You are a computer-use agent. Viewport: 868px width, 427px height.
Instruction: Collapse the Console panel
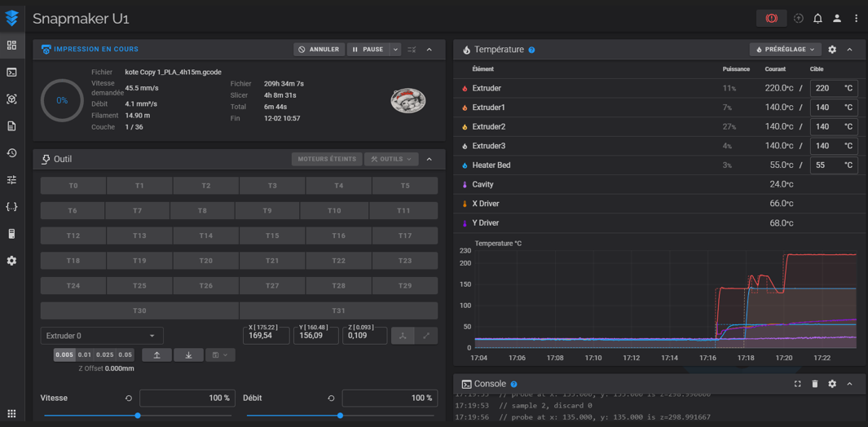(850, 384)
